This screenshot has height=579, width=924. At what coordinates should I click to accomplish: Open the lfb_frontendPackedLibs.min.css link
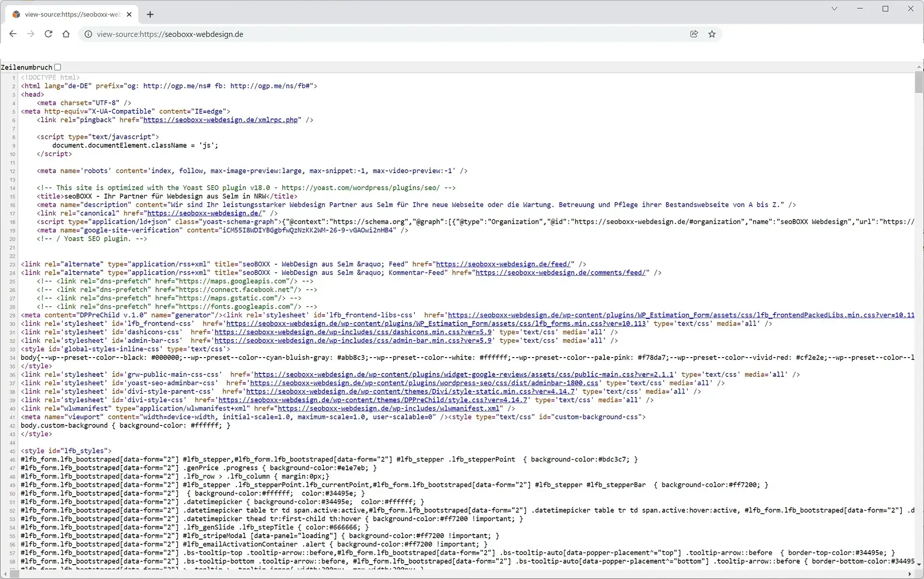click(681, 315)
